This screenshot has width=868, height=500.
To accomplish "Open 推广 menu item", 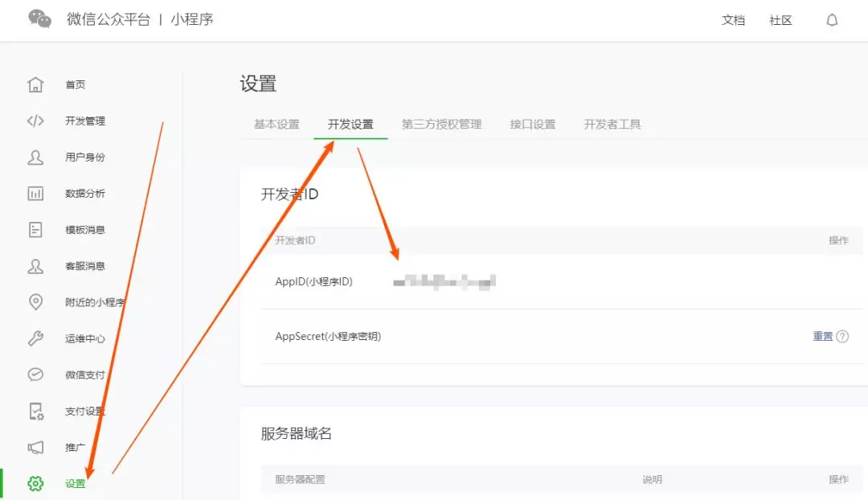I will click(x=76, y=448).
